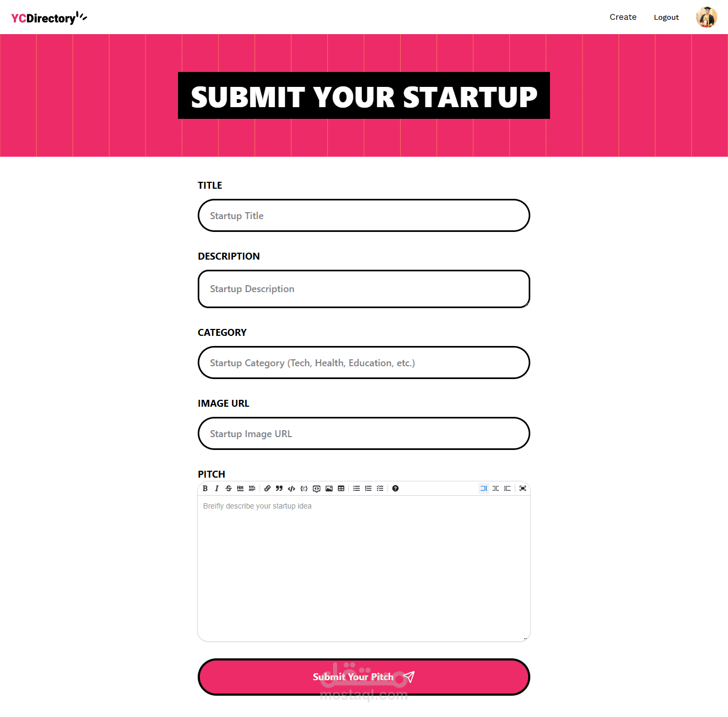Apply italic formatting in pitch editor
This screenshot has height=717, width=728.
pyautogui.click(x=217, y=488)
